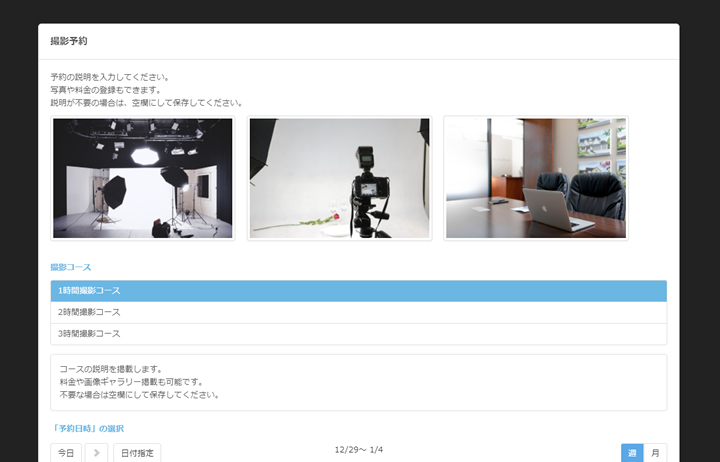The height and width of the screenshot is (462, 720).
Task: Open the studio lighting photo thumbnail
Action: coord(142,178)
